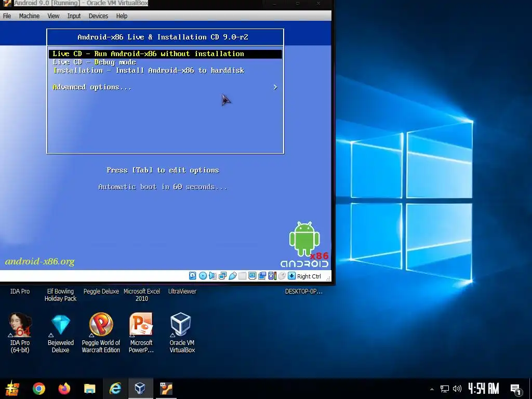Open the View menu
532x399 pixels.
pos(54,16)
